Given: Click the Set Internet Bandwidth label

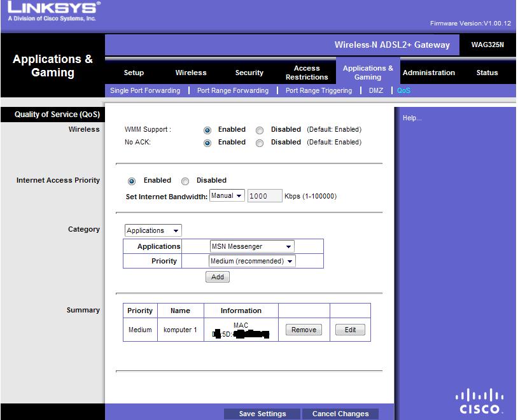Looking at the screenshot, I should click(x=167, y=197).
